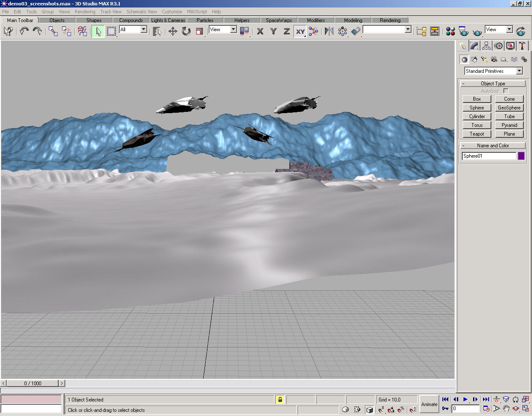Screen dimensions: 532x416
Task: Open the Rendering menu
Action: pyautogui.click(x=85, y=12)
